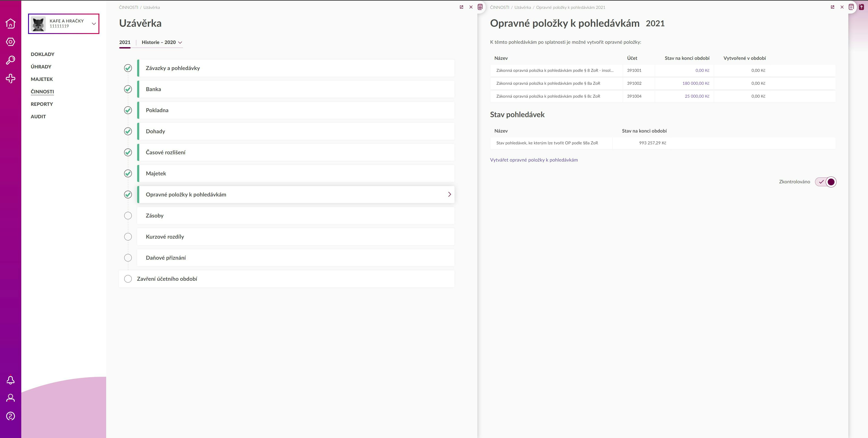Open the MAJETEK menu
The width and height of the screenshot is (868, 438).
pyautogui.click(x=42, y=79)
